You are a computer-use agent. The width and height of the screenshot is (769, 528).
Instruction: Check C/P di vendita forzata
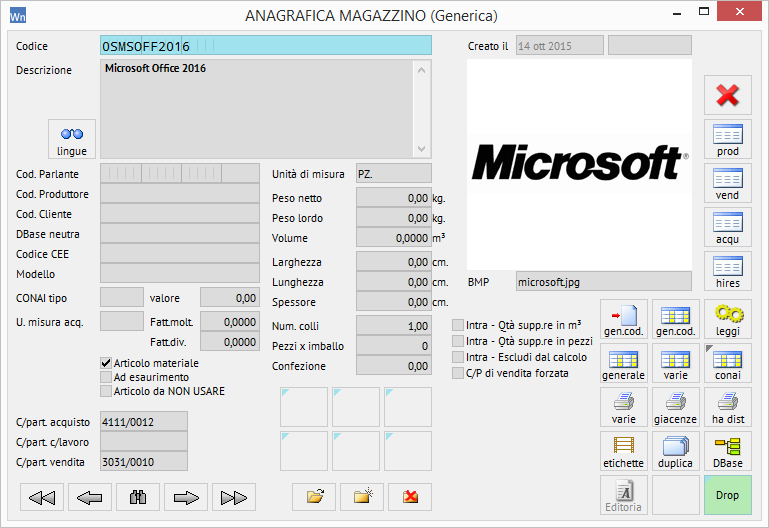pyautogui.click(x=458, y=373)
